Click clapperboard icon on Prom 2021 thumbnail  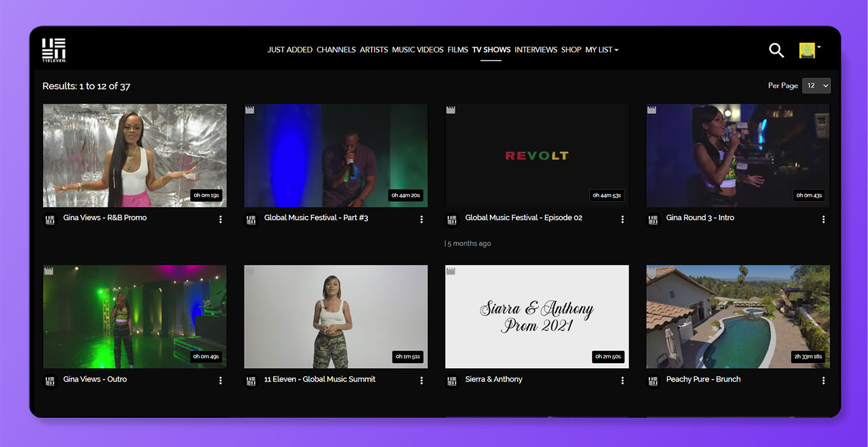tap(451, 271)
